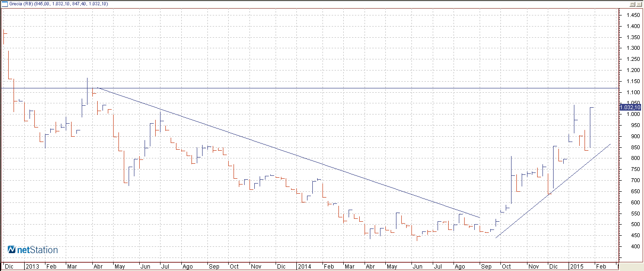This screenshot has height=271, width=644.
Task: Click the 1.400 price axis label
Action: pyautogui.click(x=633, y=26)
